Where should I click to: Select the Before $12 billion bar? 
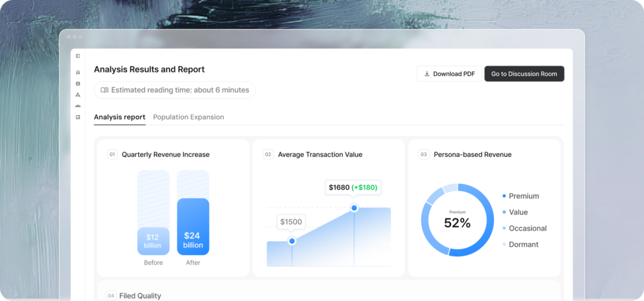(x=153, y=241)
